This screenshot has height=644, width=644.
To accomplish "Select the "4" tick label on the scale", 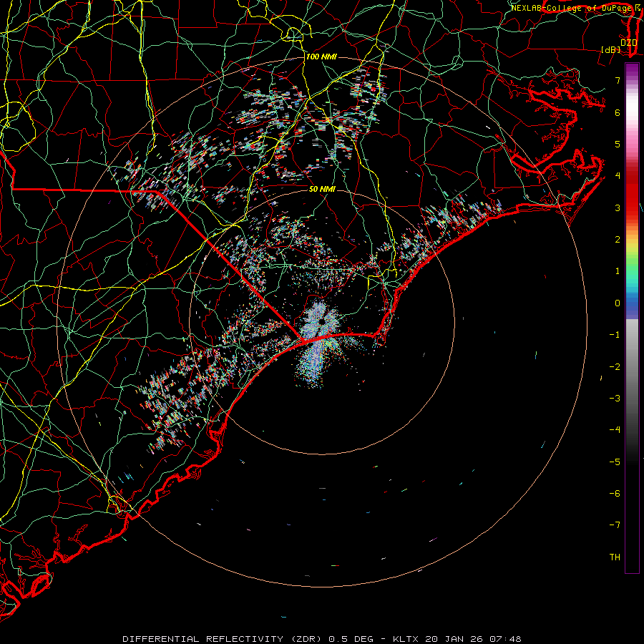I will [618, 176].
